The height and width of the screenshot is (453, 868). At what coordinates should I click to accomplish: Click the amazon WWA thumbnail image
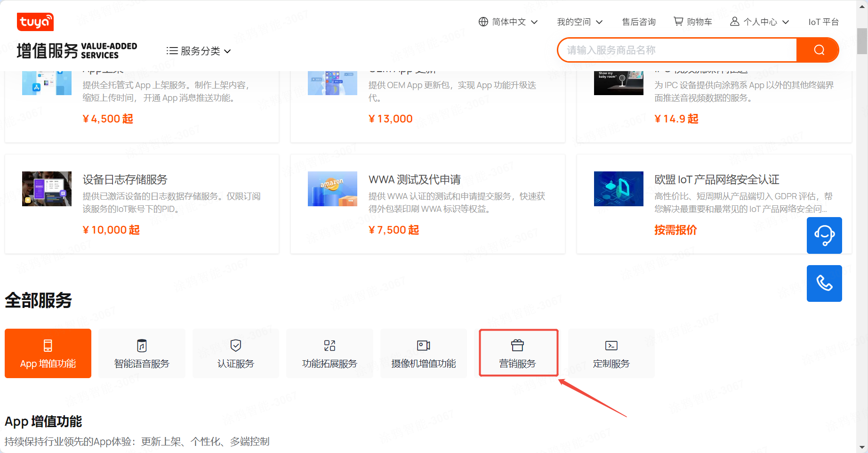point(332,189)
